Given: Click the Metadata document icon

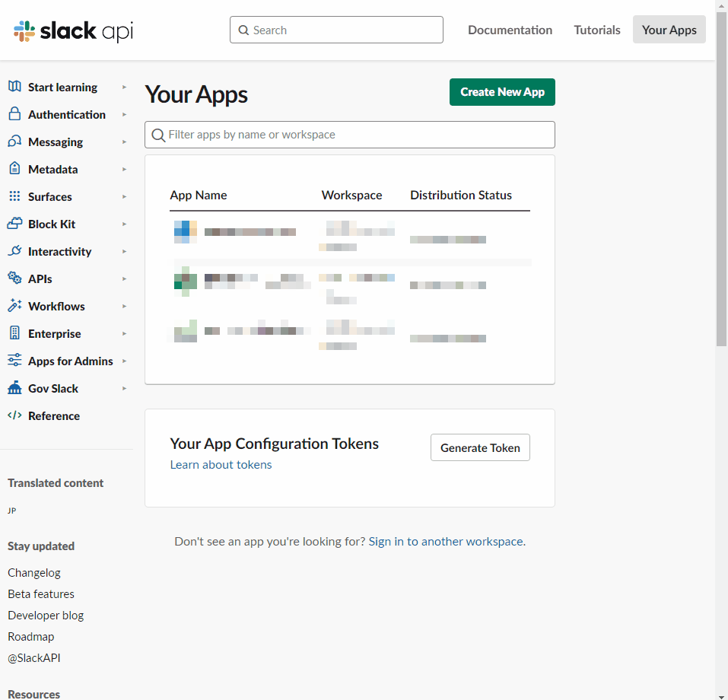Looking at the screenshot, I should pos(14,168).
